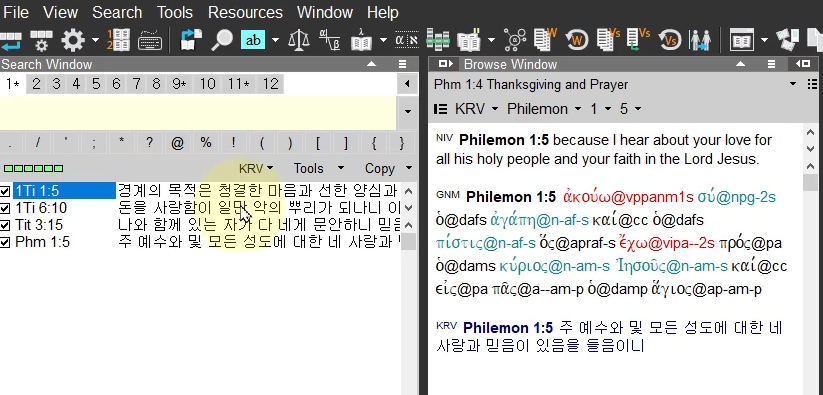The height and width of the screenshot is (395, 823).
Task: Click the Browse Window right panel toggle icon
Action: (x=803, y=64)
